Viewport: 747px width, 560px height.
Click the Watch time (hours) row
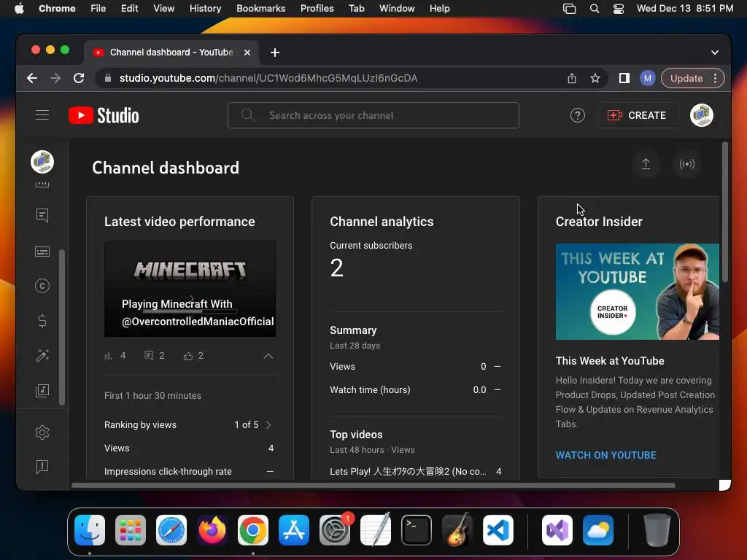point(415,390)
